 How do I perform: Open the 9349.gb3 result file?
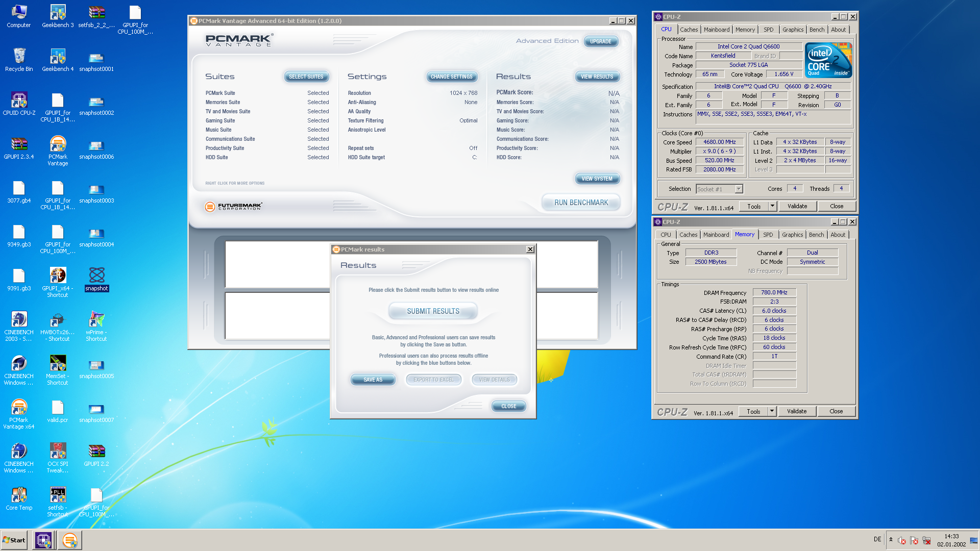(x=19, y=236)
